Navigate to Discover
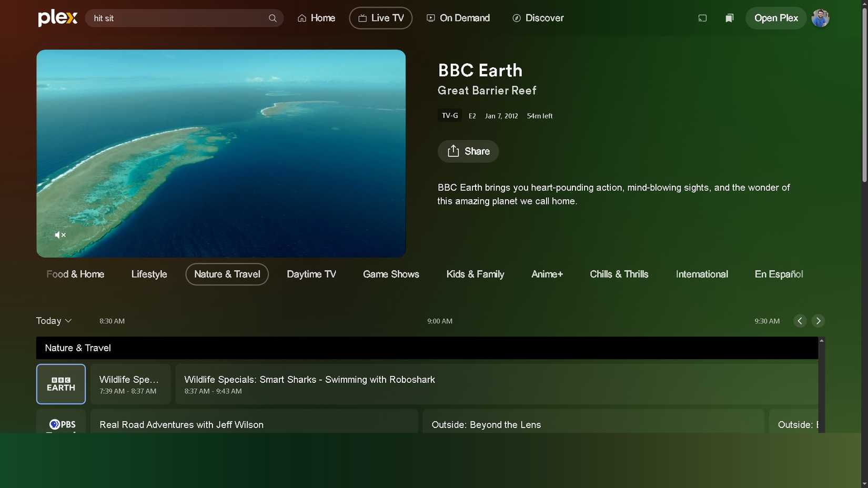 tap(538, 17)
